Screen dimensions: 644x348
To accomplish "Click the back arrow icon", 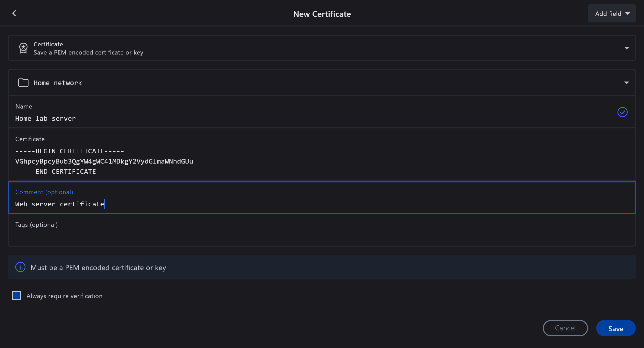I will tap(14, 13).
